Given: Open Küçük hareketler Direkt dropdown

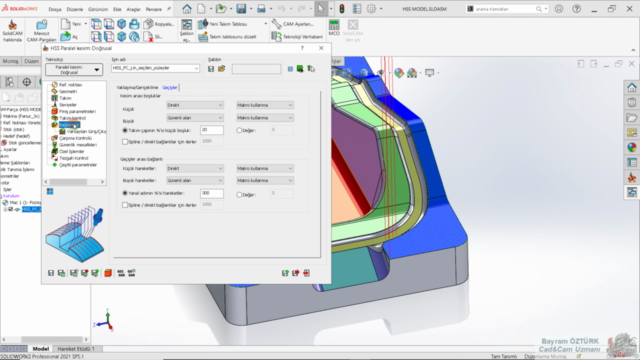Looking at the screenshot, I should coord(195,168).
